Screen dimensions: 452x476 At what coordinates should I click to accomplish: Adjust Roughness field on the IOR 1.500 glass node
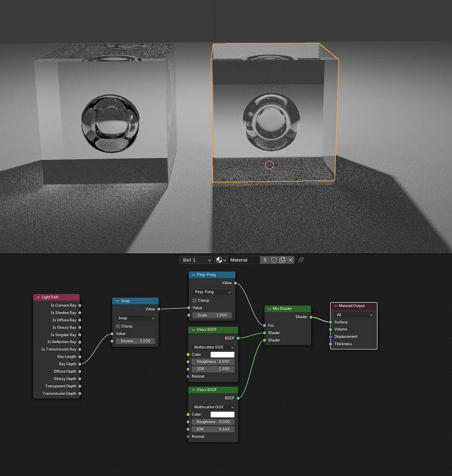tap(213, 362)
